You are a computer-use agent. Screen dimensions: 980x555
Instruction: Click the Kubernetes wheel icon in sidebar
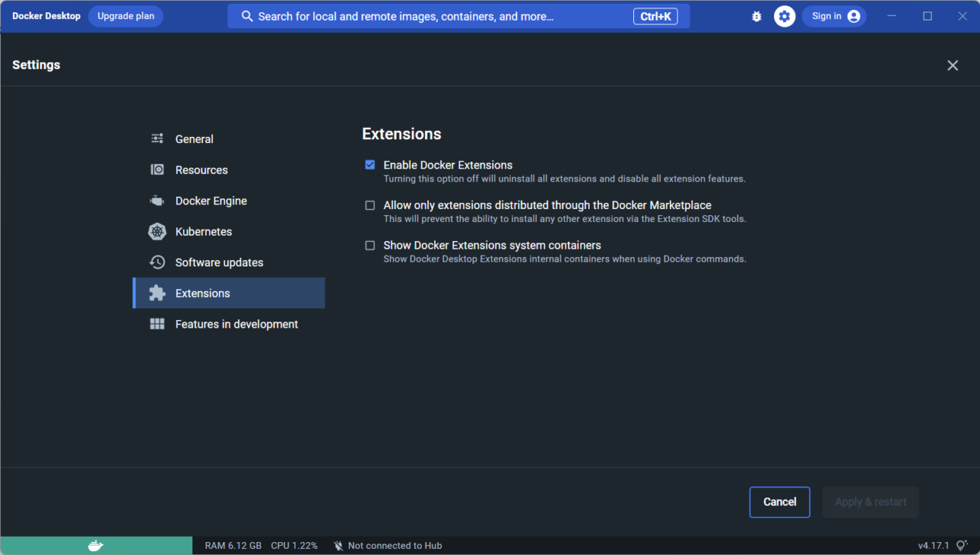tap(157, 231)
